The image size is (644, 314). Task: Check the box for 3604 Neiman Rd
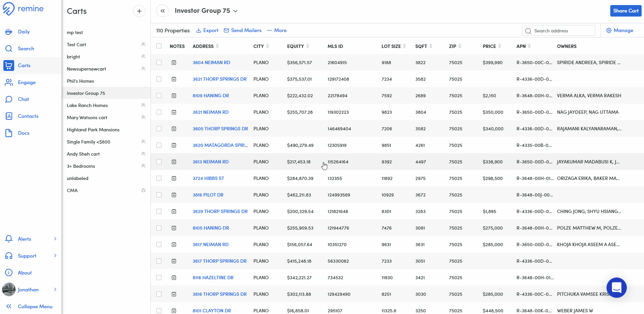click(159, 62)
